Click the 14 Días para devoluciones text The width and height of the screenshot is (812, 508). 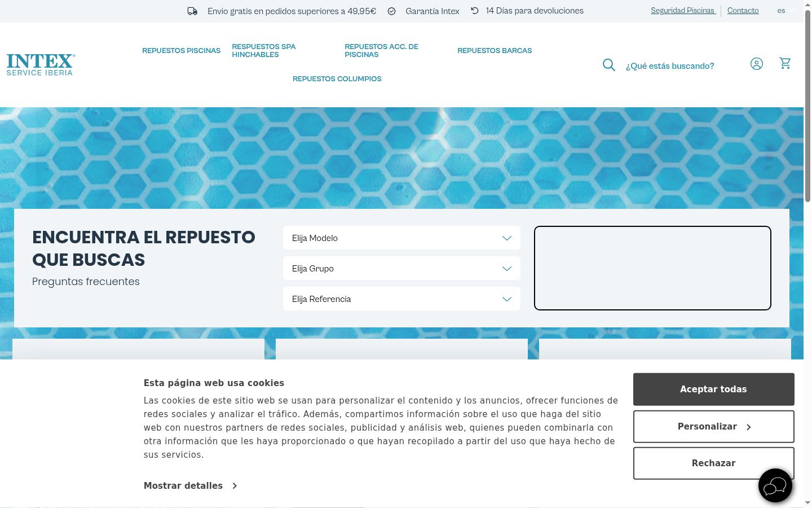pos(535,11)
